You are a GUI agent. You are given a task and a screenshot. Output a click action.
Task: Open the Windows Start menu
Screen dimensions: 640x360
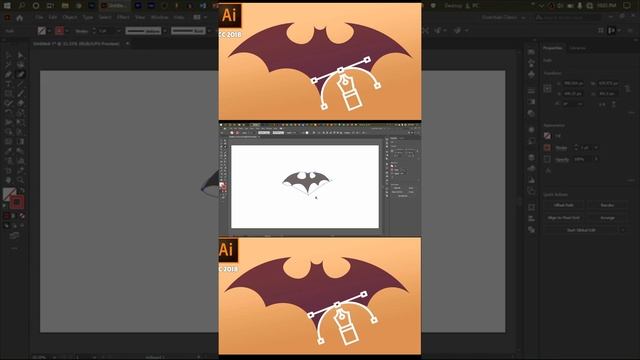click(x=7, y=6)
